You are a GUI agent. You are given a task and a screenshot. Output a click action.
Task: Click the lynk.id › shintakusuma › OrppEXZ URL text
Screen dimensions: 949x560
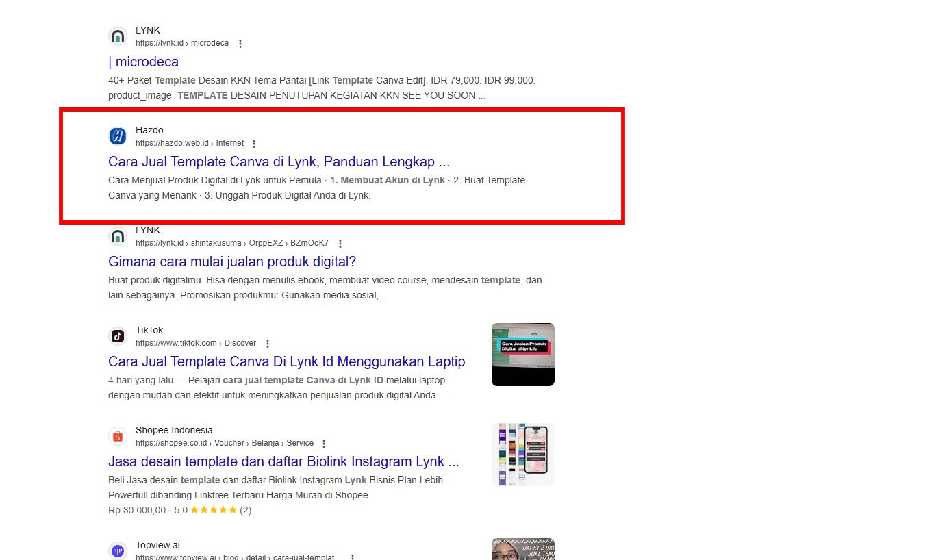point(232,243)
